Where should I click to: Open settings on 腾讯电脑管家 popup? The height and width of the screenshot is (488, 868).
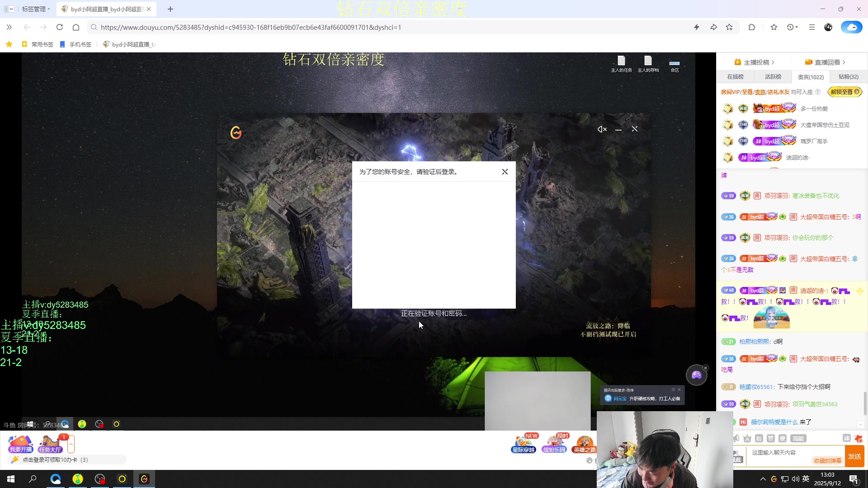click(x=673, y=389)
